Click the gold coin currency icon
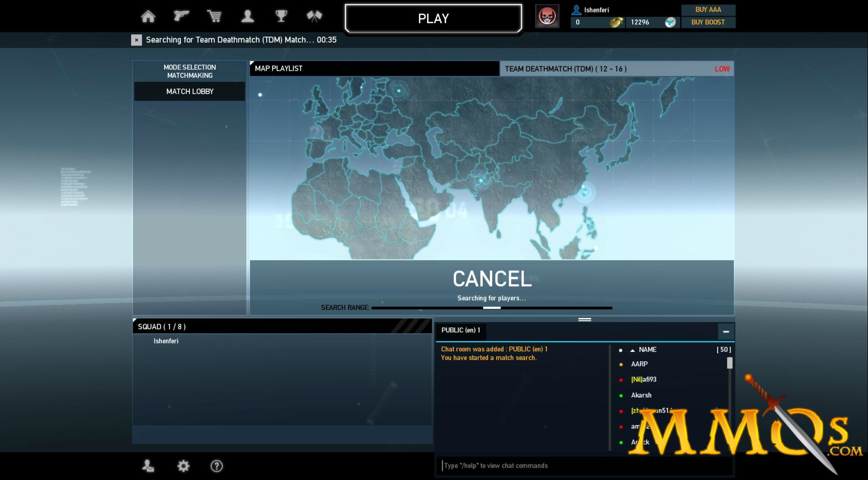This screenshot has height=480, width=868. click(x=616, y=22)
